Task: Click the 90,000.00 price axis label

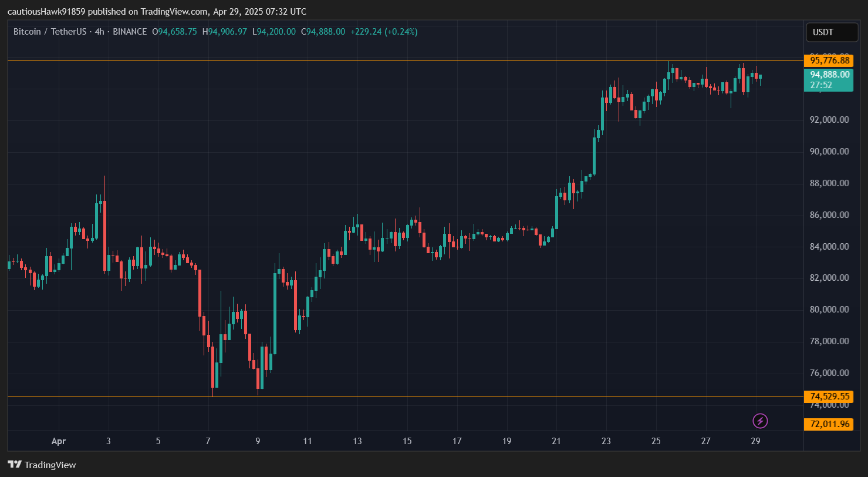Action: pos(829,152)
